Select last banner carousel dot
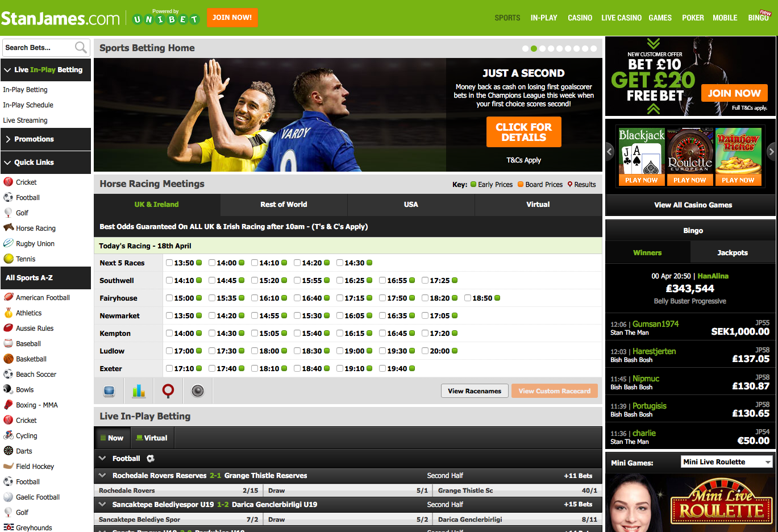Viewport: 778px width, 532px height. pos(593,48)
